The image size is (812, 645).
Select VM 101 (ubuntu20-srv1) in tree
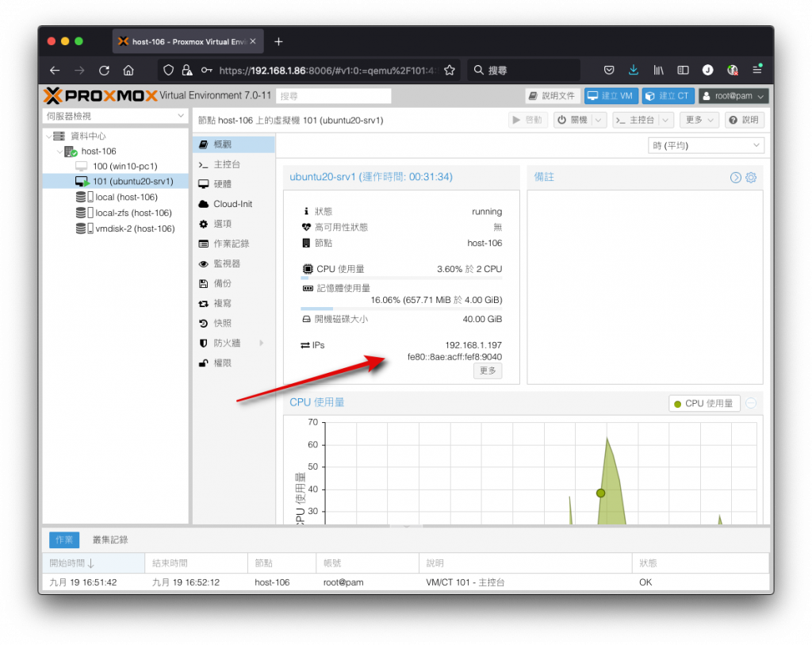116,182
